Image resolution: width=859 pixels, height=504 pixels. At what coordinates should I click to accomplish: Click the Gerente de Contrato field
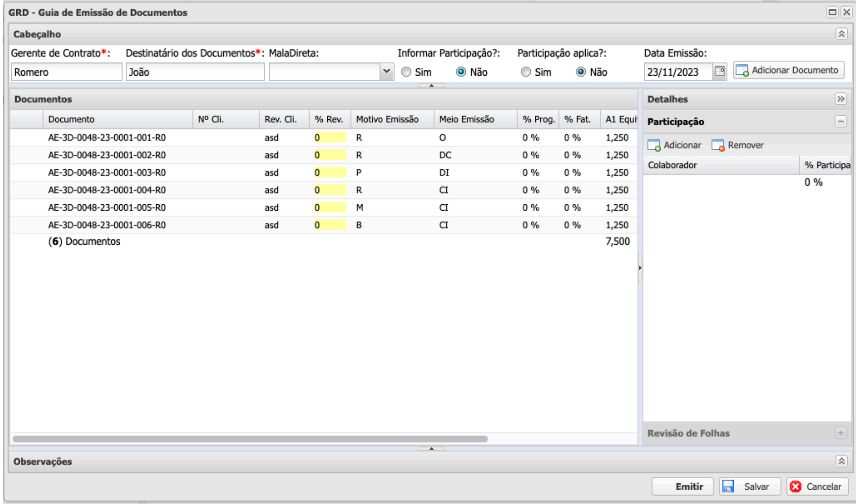[66, 72]
